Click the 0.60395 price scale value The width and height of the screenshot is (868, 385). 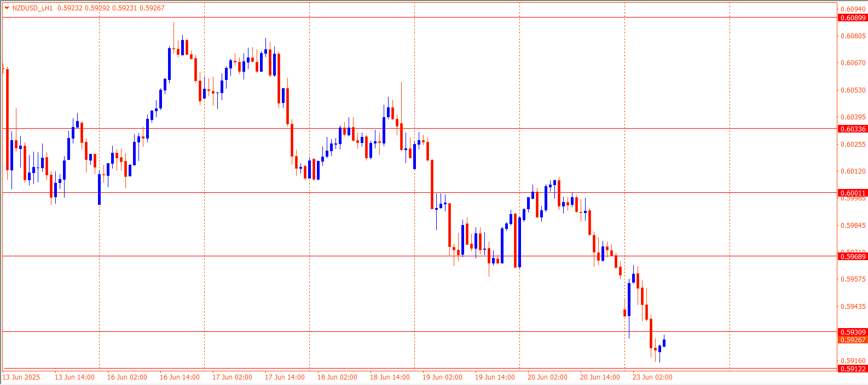pos(853,117)
